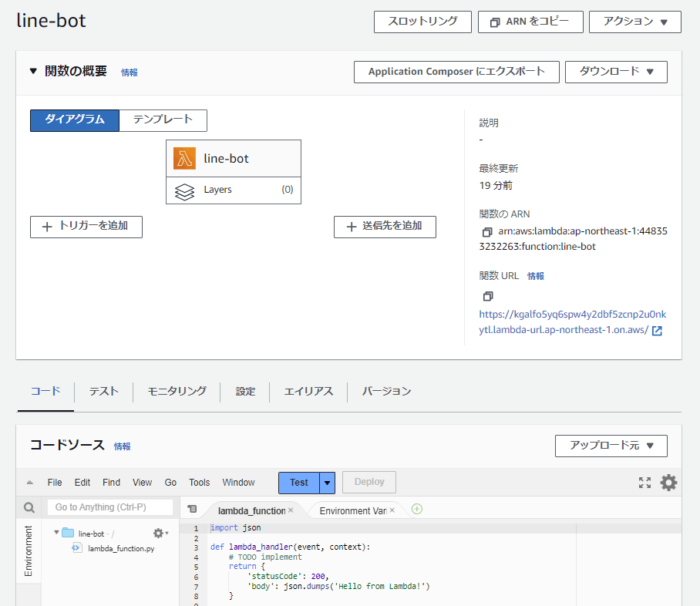
Task: Switch to the テスト tab
Action: click(x=103, y=392)
